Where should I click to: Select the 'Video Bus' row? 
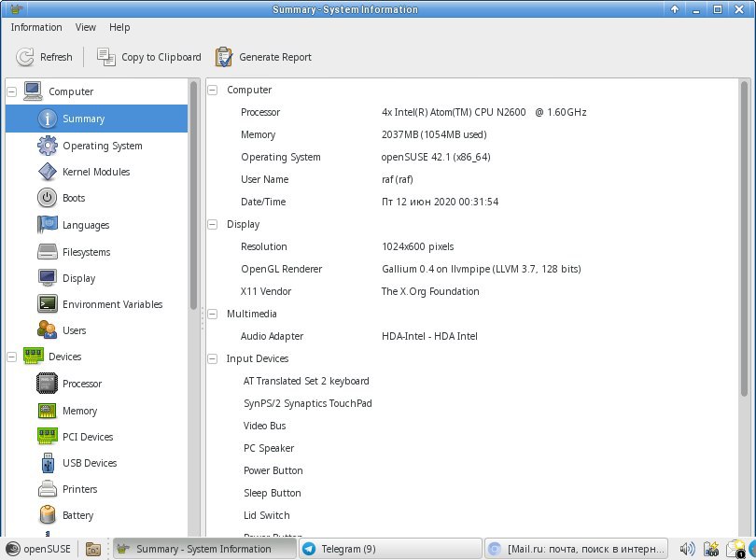[472, 426]
